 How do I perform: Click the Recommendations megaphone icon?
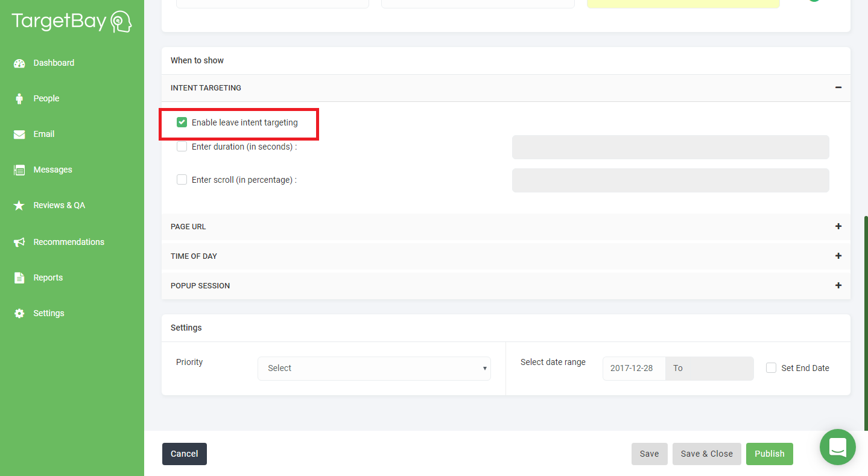click(x=19, y=242)
